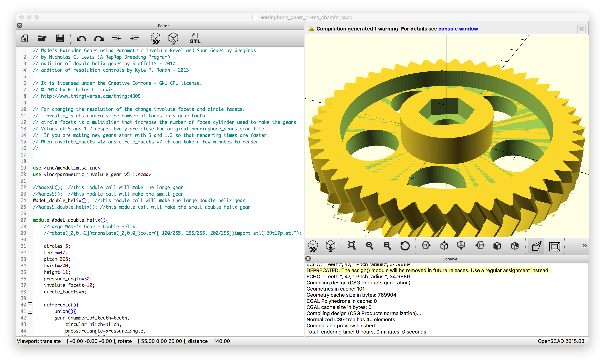605x364 pixels.
Task: Toggle the Orthogonal view mode
Action: tap(555, 246)
